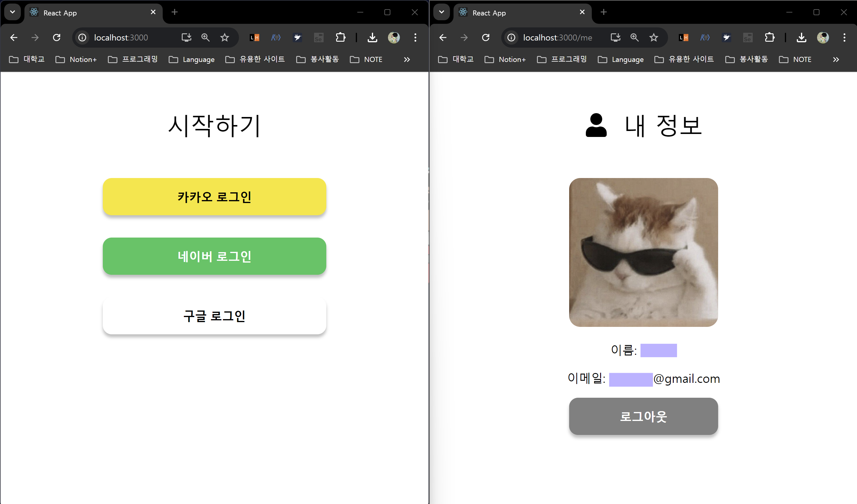Viewport: 857px width, 504px height.
Task: Go back in the right browser window
Action: point(443,38)
